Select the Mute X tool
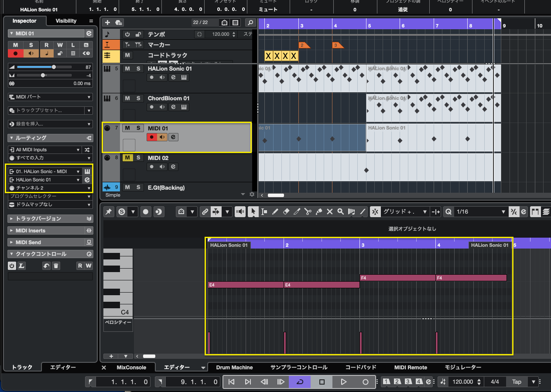551x392 pixels. pos(330,212)
